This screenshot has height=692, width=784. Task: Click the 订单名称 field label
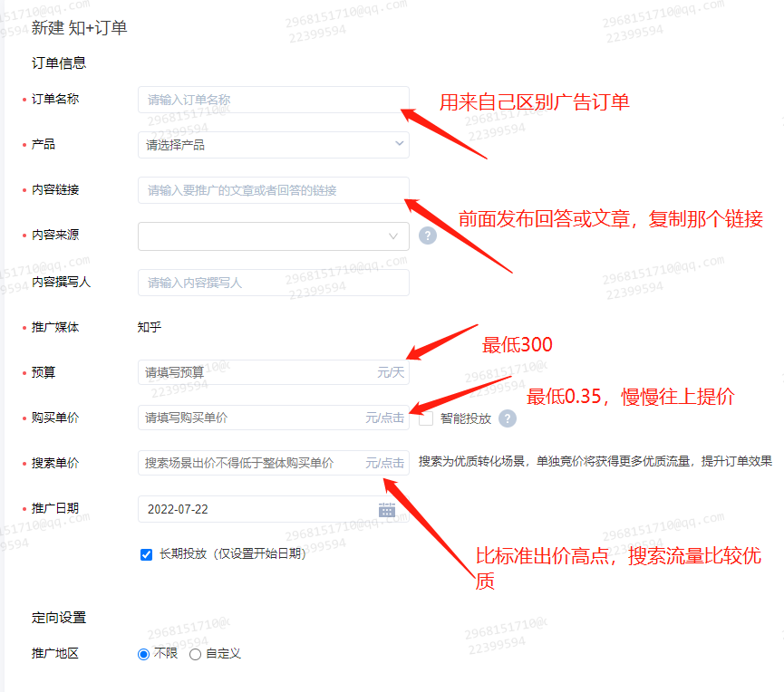point(55,100)
